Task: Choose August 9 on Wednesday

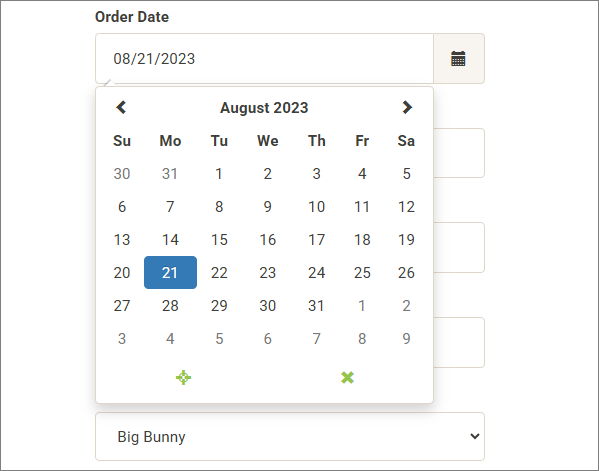Action: (267, 207)
